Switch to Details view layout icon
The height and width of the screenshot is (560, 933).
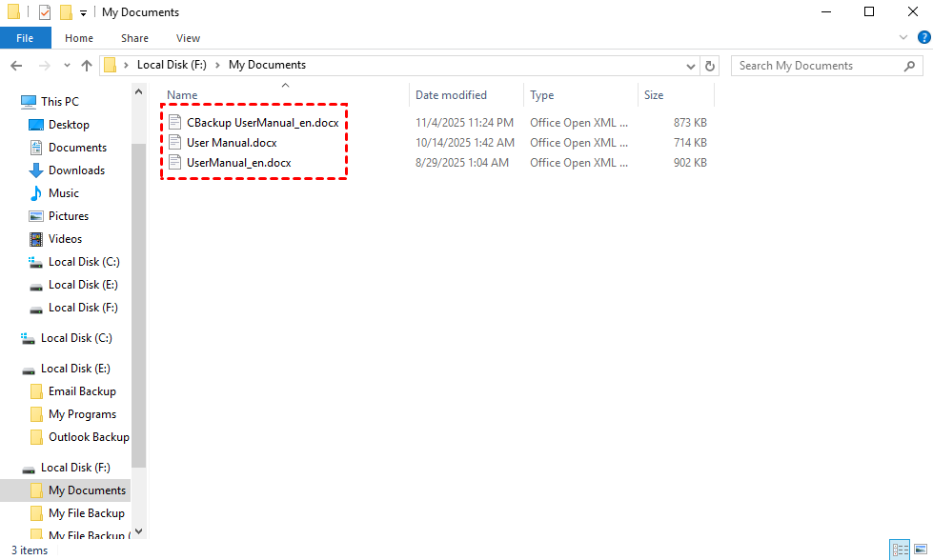(900, 550)
